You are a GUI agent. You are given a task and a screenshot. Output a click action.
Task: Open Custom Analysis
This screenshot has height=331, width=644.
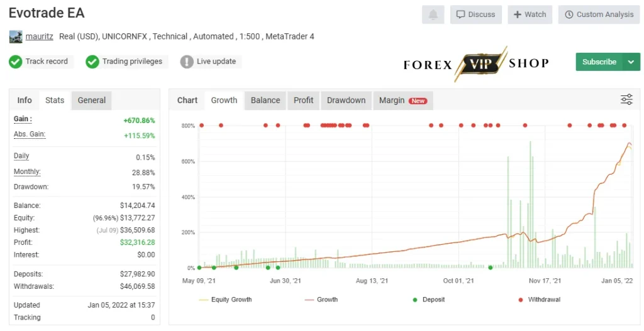[x=599, y=15]
